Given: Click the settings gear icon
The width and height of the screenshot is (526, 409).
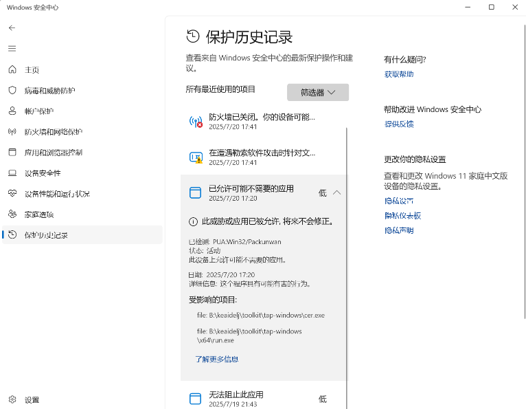Looking at the screenshot, I should (12, 399).
